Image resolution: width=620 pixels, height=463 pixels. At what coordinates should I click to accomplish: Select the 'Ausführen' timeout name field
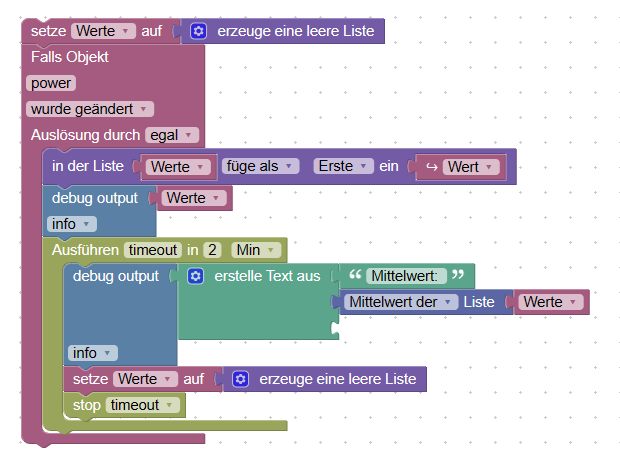152,250
